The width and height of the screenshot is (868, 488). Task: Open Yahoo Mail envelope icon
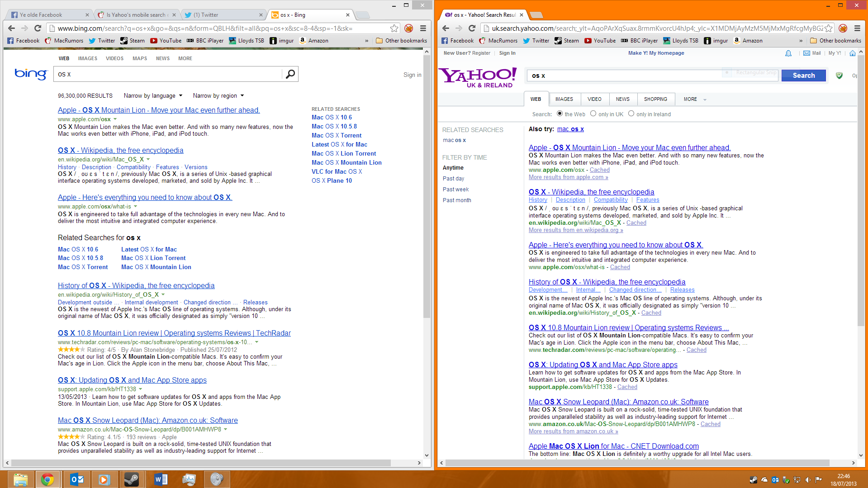click(x=806, y=53)
